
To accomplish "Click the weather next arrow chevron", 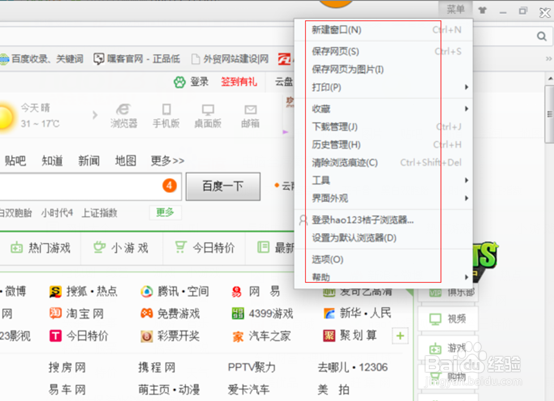I will [x=94, y=115].
